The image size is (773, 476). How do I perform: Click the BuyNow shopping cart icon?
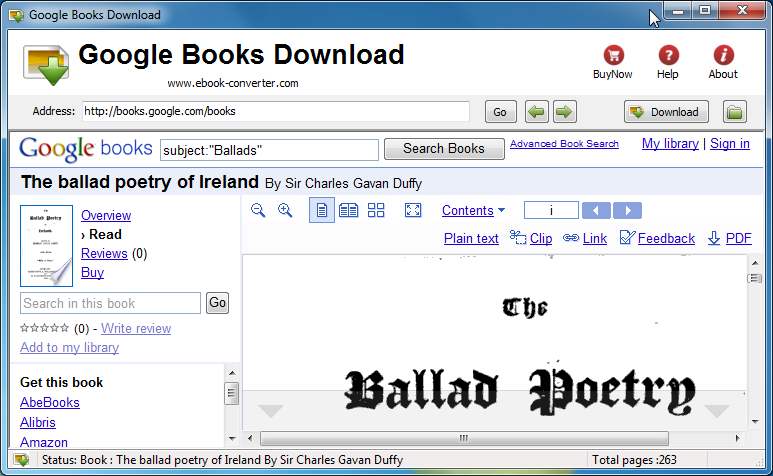click(613, 55)
